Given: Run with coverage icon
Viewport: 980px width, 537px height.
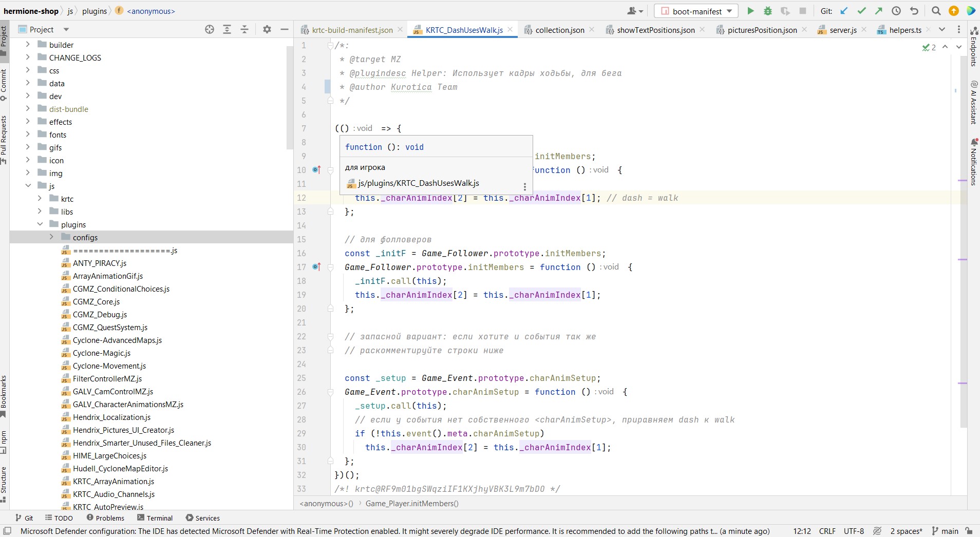Looking at the screenshot, I should 785,11.
